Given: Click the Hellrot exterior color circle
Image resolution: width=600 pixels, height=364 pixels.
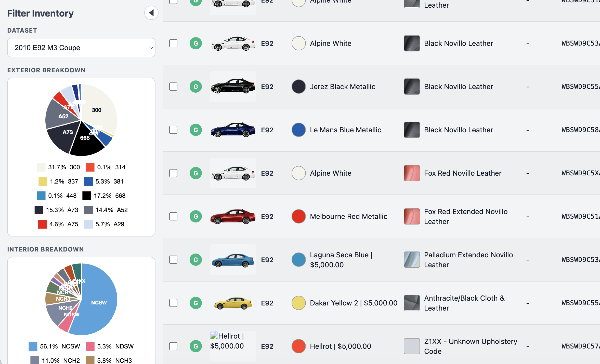Looking at the screenshot, I should coord(299,346).
